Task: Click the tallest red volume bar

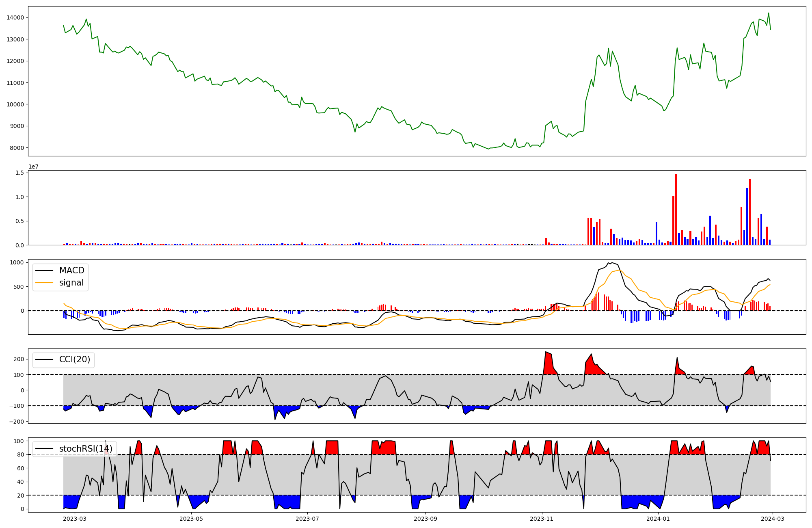Action: tap(676, 209)
